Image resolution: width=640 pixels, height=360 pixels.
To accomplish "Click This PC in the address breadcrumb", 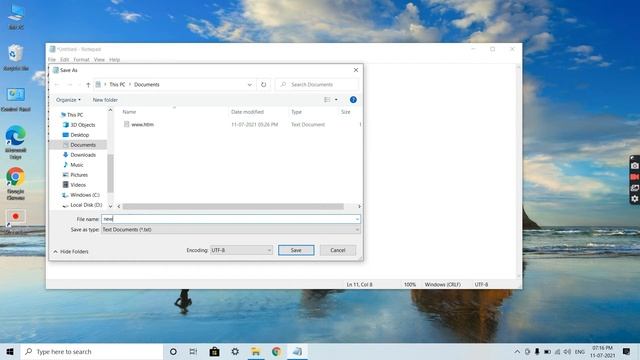I will (x=117, y=84).
